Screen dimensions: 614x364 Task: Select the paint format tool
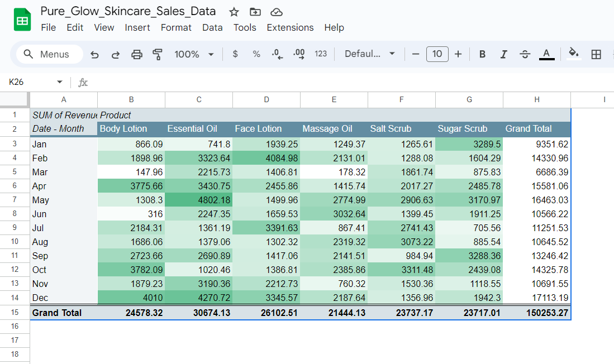point(158,54)
